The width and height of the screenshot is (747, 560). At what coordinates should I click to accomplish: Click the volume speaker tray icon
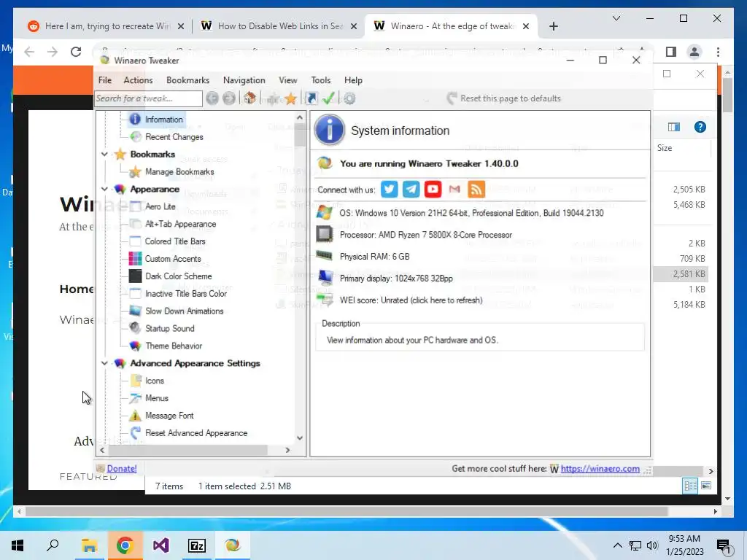(652, 545)
